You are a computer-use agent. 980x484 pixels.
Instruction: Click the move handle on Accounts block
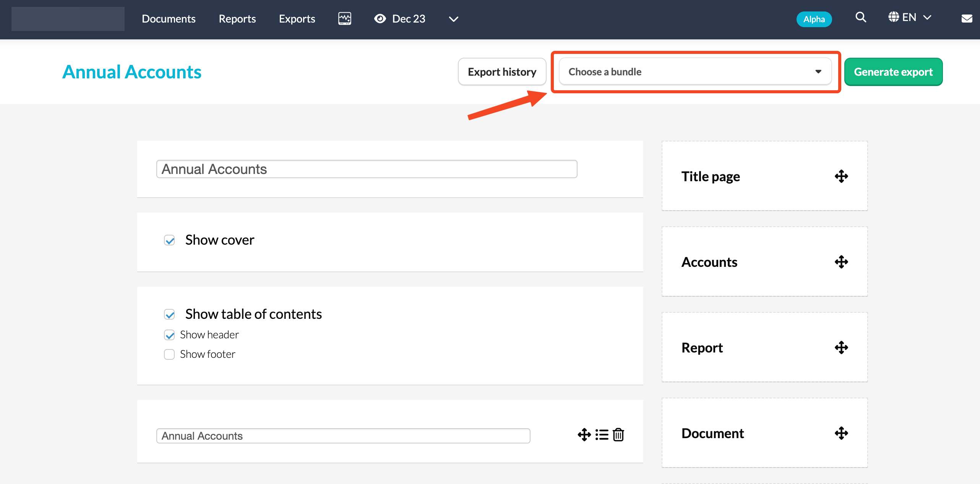pyautogui.click(x=841, y=262)
